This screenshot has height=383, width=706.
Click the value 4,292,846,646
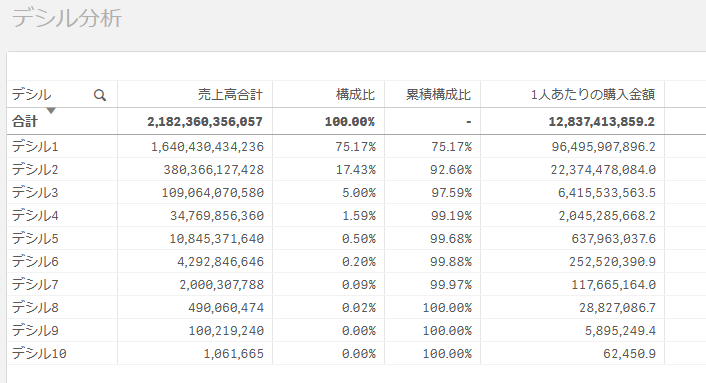pyautogui.click(x=220, y=262)
